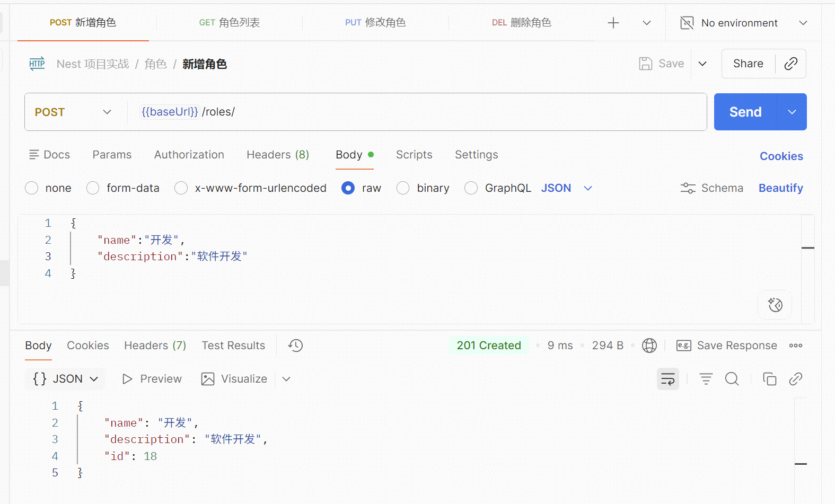Click Save Response label
835x504 pixels.
[x=737, y=346]
